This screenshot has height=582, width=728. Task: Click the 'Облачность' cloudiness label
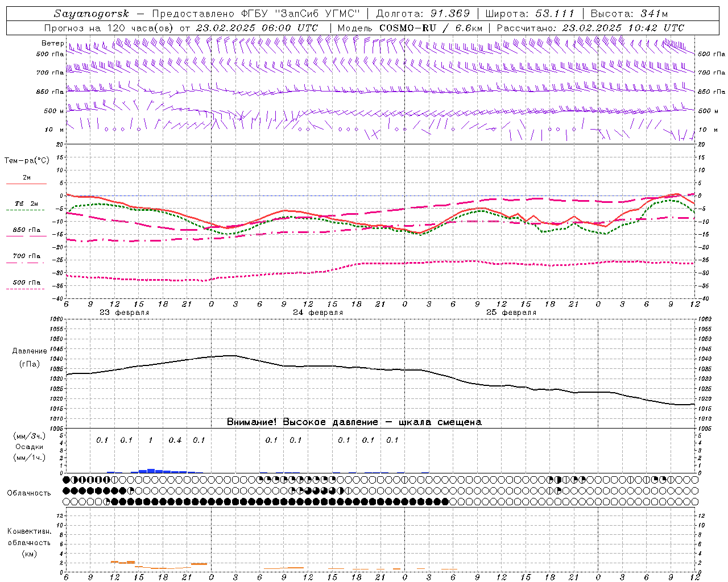[x=29, y=493]
